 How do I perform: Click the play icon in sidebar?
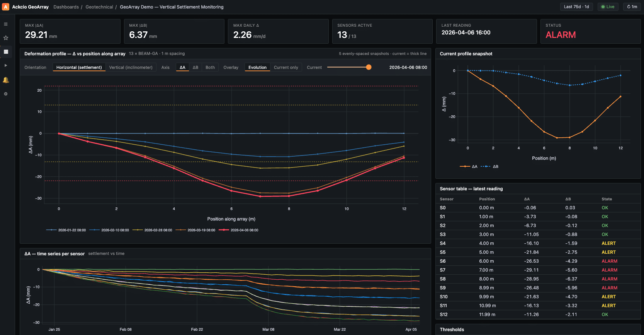point(6,65)
